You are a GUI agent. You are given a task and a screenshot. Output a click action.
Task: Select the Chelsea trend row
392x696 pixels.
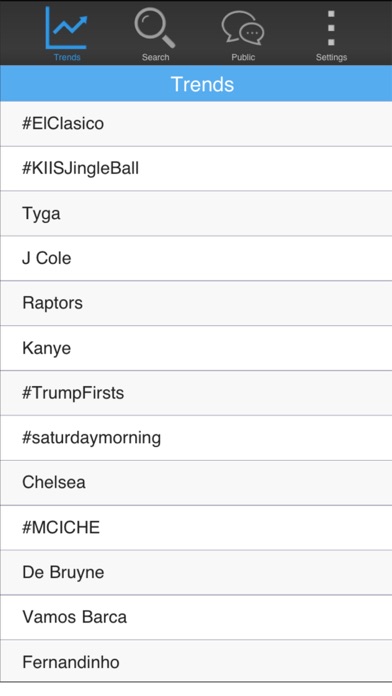pos(196,482)
